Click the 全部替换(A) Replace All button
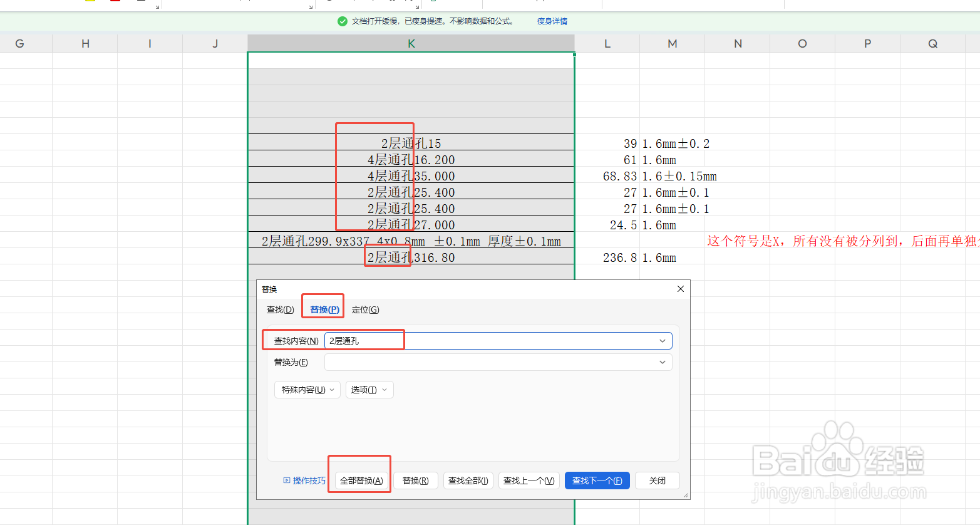This screenshot has height=525, width=980. click(361, 481)
